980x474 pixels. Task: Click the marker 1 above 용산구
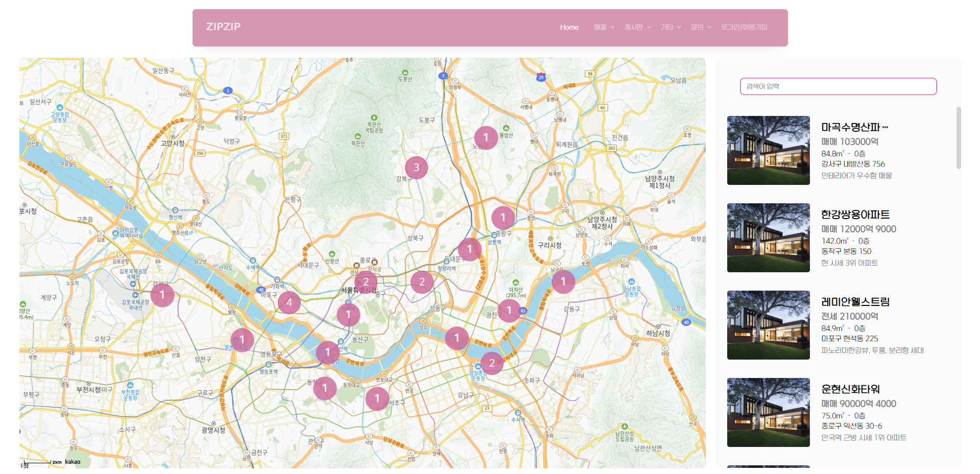point(348,315)
